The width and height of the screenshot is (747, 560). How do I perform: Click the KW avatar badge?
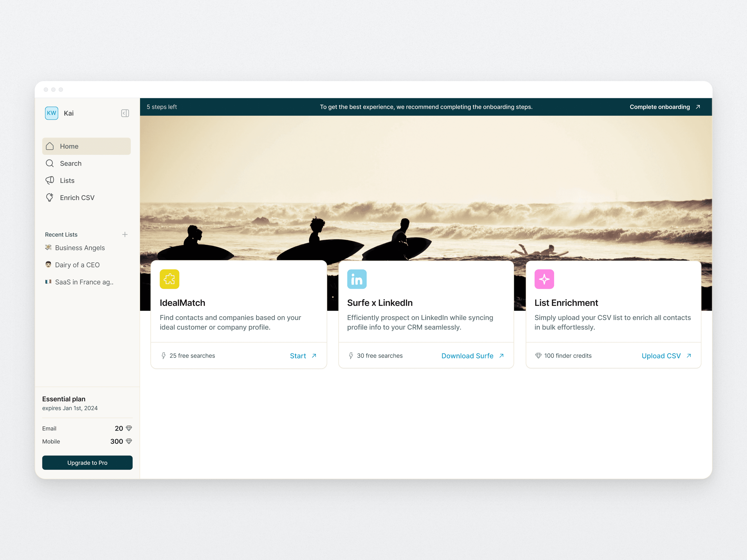pos(51,113)
